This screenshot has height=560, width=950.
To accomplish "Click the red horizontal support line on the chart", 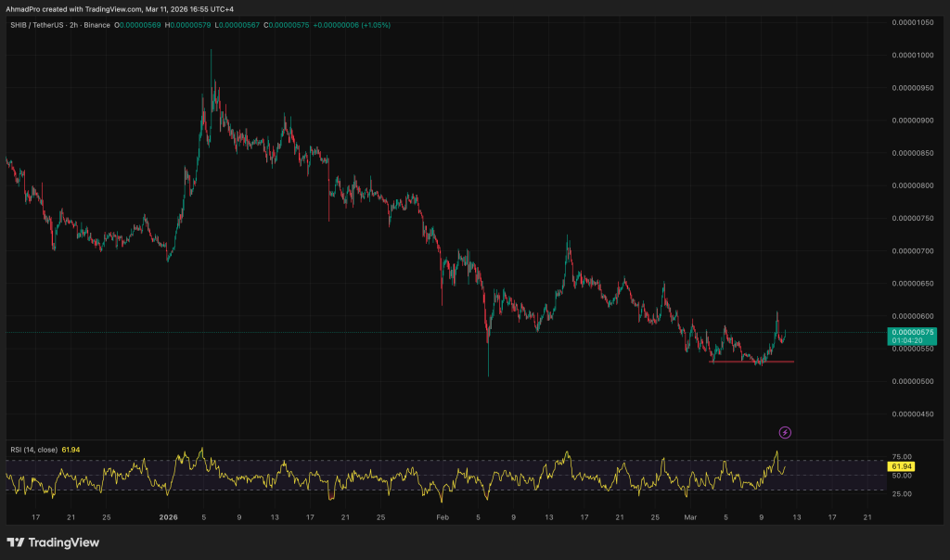I will click(751, 363).
